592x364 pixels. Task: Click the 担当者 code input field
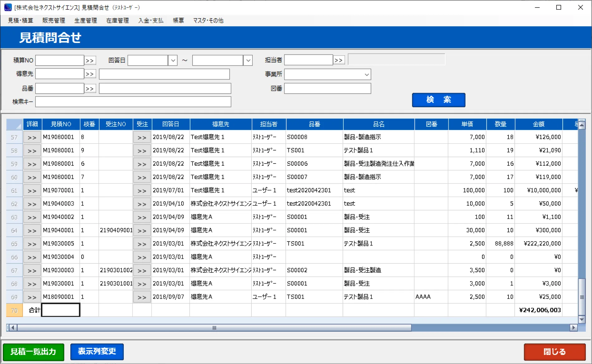click(x=308, y=60)
